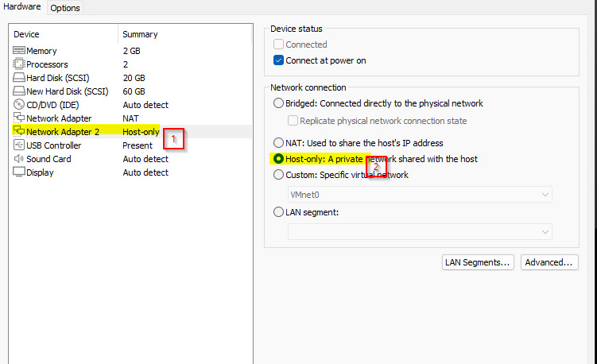Open the Hardware tab
The height and width of the screenshot is (364, 597).
click(22, 7)
